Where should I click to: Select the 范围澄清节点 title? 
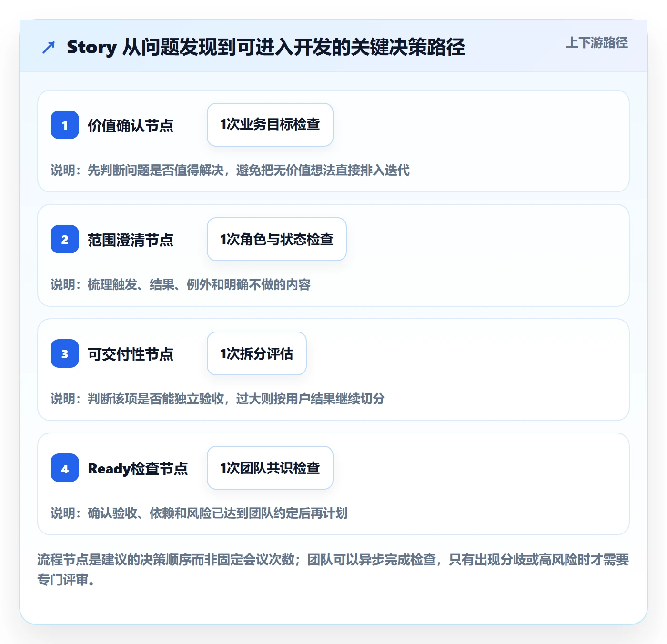[131, 240]
